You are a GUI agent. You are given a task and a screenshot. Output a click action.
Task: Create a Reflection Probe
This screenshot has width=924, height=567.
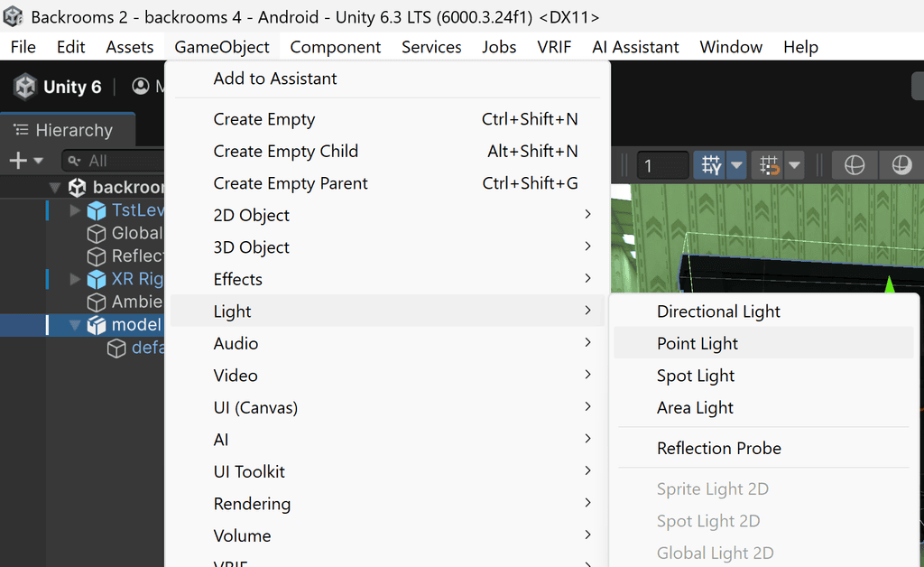click(x=763, y=448)
